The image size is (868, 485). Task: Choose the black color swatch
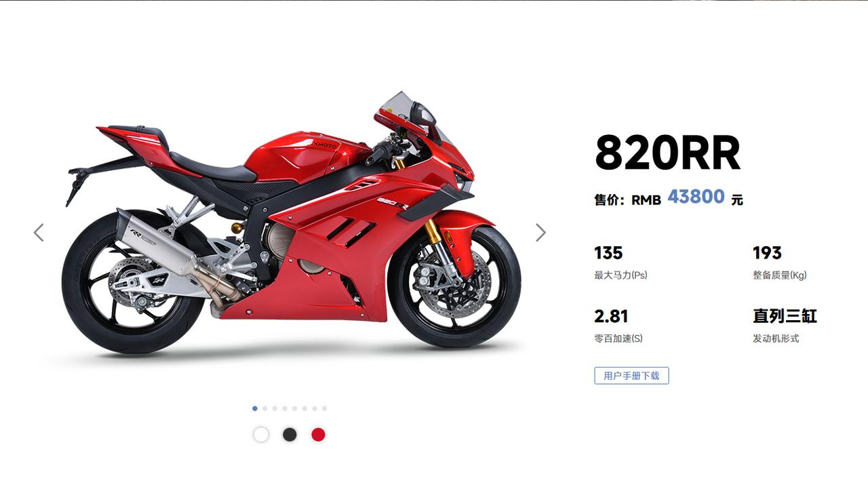coord(290,435)
